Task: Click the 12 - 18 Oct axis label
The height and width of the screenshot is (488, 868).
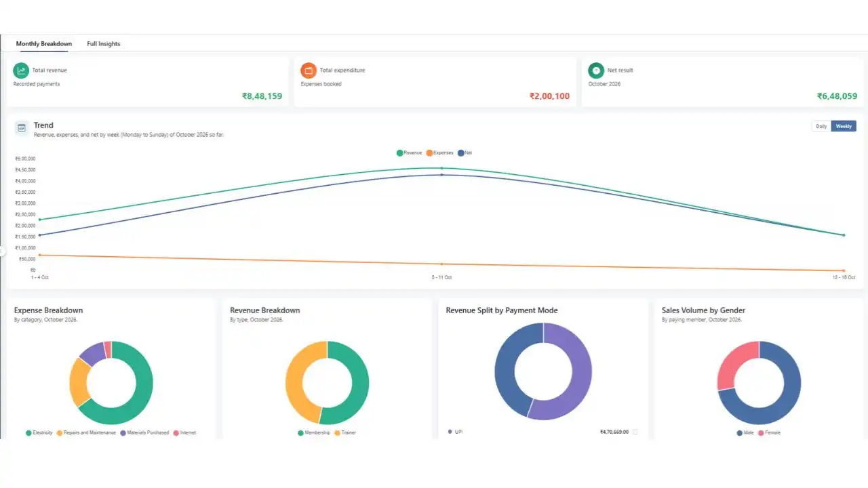Action: click(844, 277)
